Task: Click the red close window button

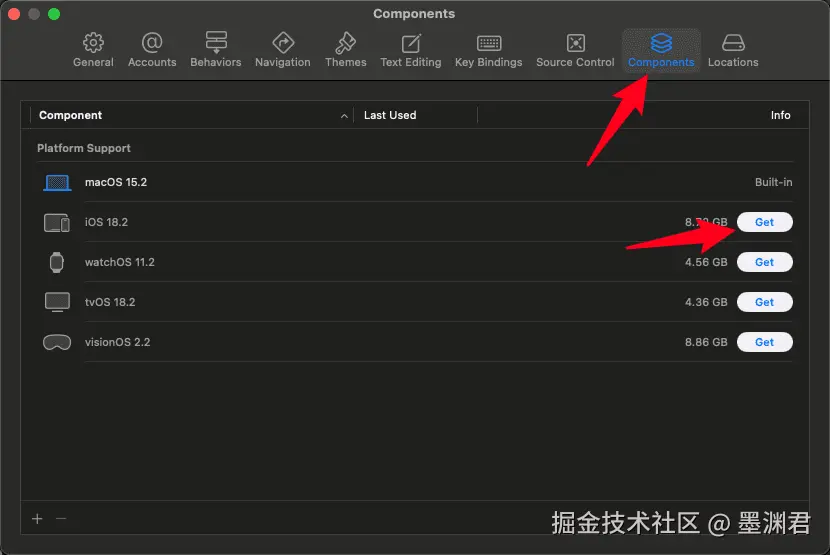Action: point(14,14)
